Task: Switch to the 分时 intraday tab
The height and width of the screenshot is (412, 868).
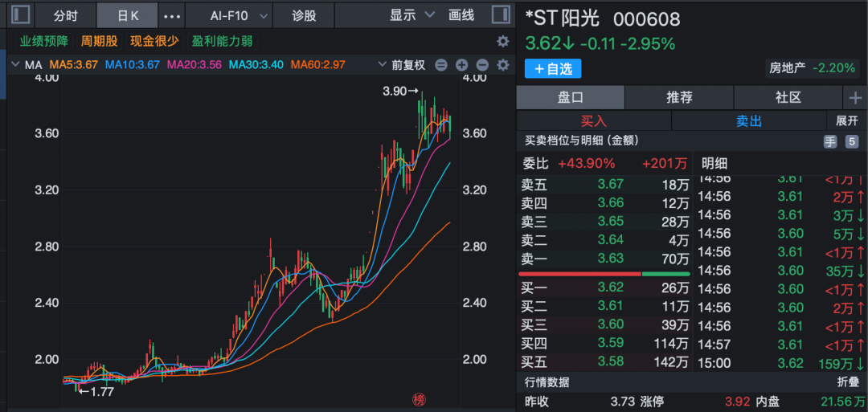Action: (x=66, y=15)
